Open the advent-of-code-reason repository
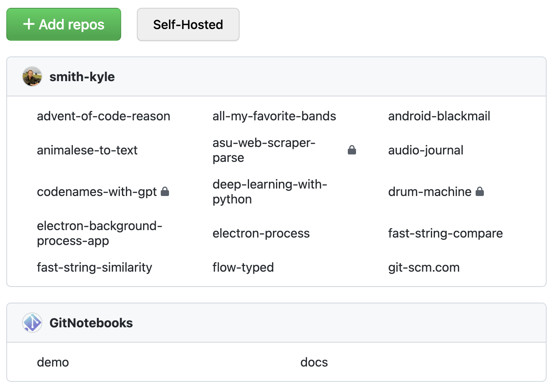556x392 pixels. [104, 116]
